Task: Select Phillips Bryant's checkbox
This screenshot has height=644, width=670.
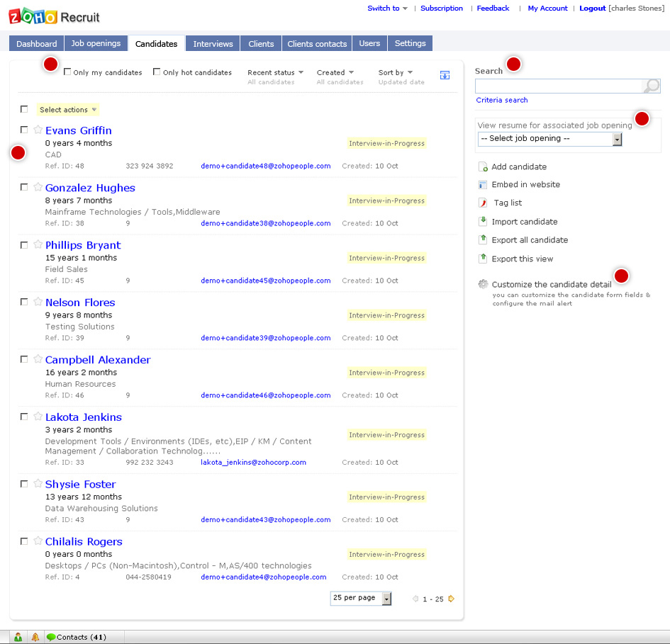Action: click(24, 244)
